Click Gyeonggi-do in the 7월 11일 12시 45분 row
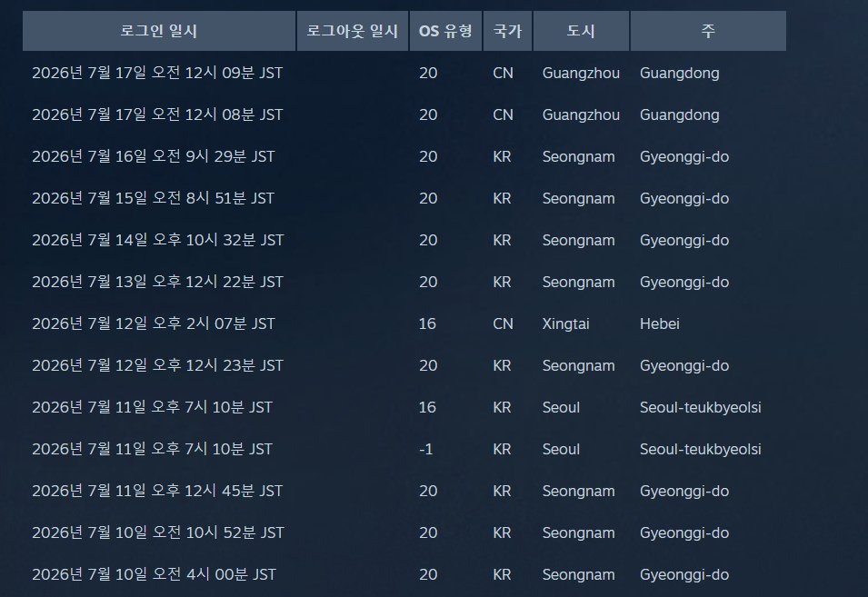The height and width of the screenshot is (597, 868). point(684,492)
